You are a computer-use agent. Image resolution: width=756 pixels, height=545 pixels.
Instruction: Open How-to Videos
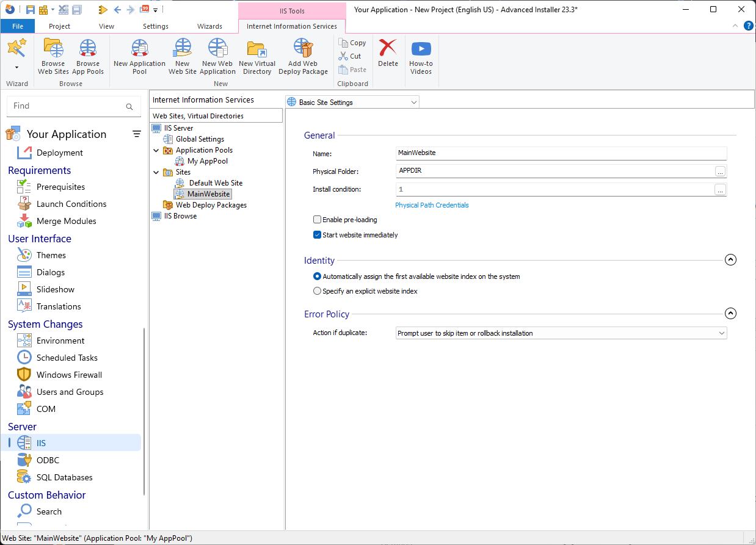pos(421,56)
